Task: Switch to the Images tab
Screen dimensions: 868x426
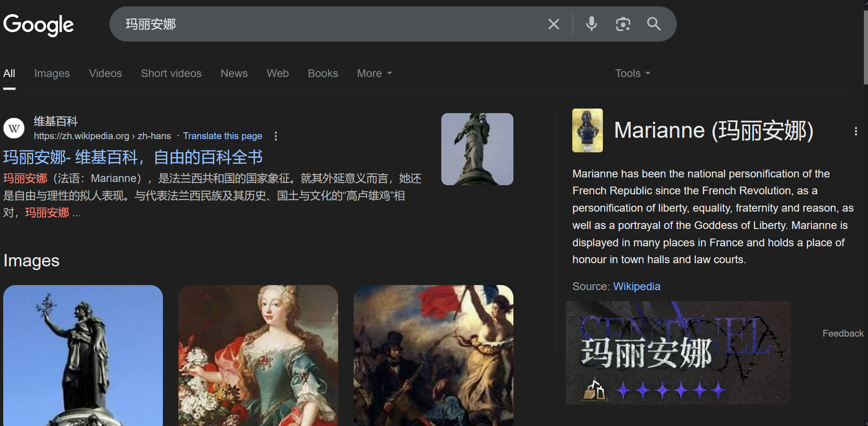Action: (x=52, y=73)
